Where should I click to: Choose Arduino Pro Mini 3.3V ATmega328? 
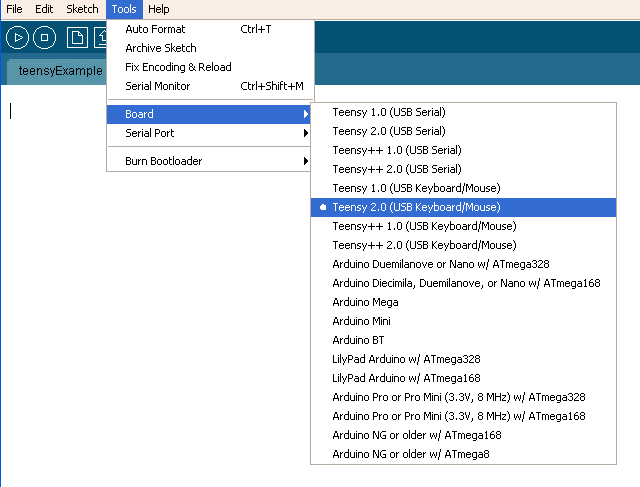[463, 397]
